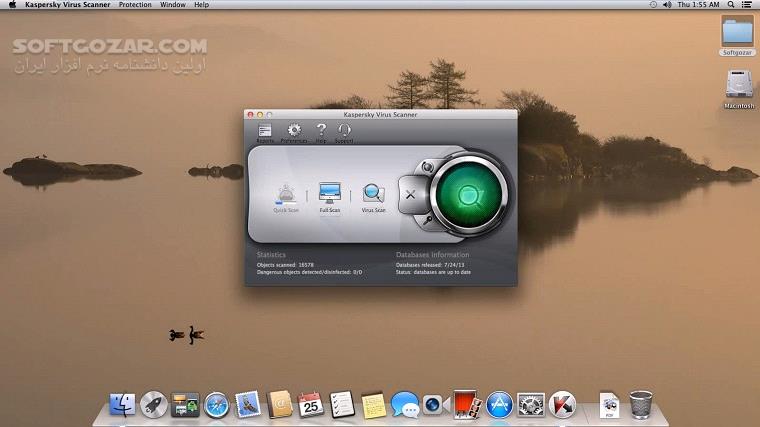The height and width of the screenshot is (427, 760).
Task: Open the yellow Notes icon in Dock
Action: pyautogui.click(x=374, y=405)
